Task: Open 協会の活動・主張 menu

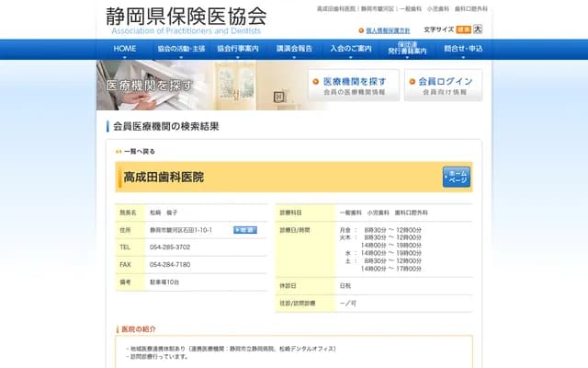Action: pyautogui.click(x=181, y=49)
